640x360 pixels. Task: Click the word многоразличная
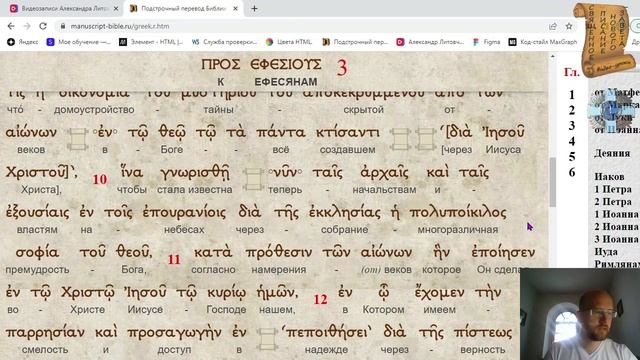click(x=458, y=230)
